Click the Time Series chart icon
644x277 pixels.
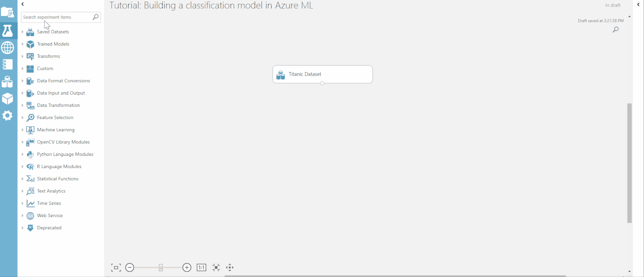point(30,203)
